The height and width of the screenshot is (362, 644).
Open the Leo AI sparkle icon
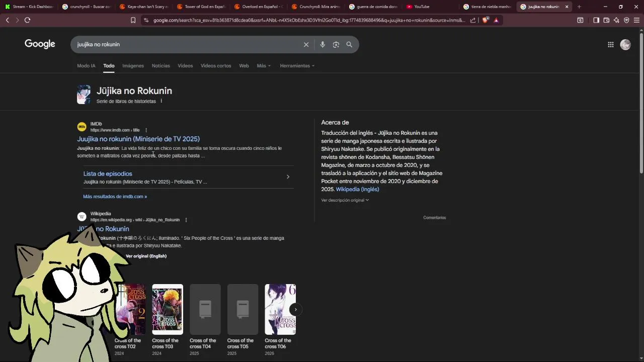pyautogui.click(x=616, y=20)
